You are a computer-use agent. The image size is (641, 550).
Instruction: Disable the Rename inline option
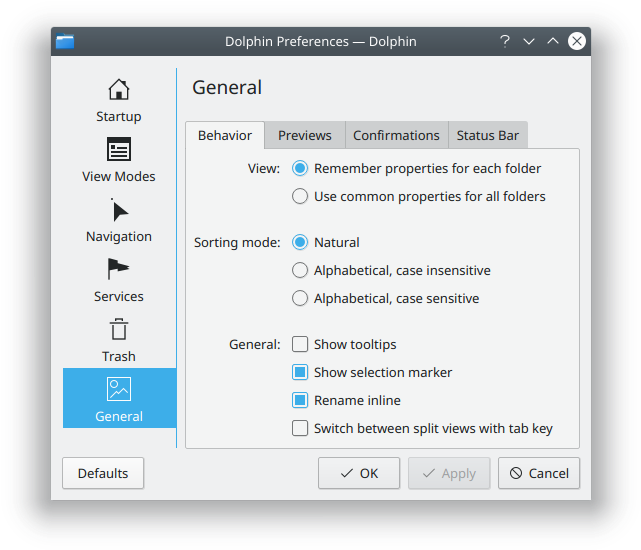(300, 400)
